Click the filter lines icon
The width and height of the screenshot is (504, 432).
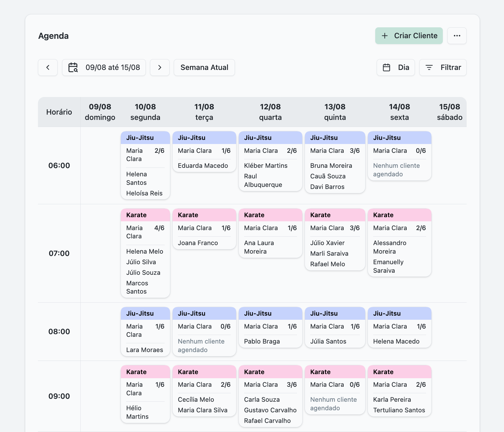tap(429, 67)
